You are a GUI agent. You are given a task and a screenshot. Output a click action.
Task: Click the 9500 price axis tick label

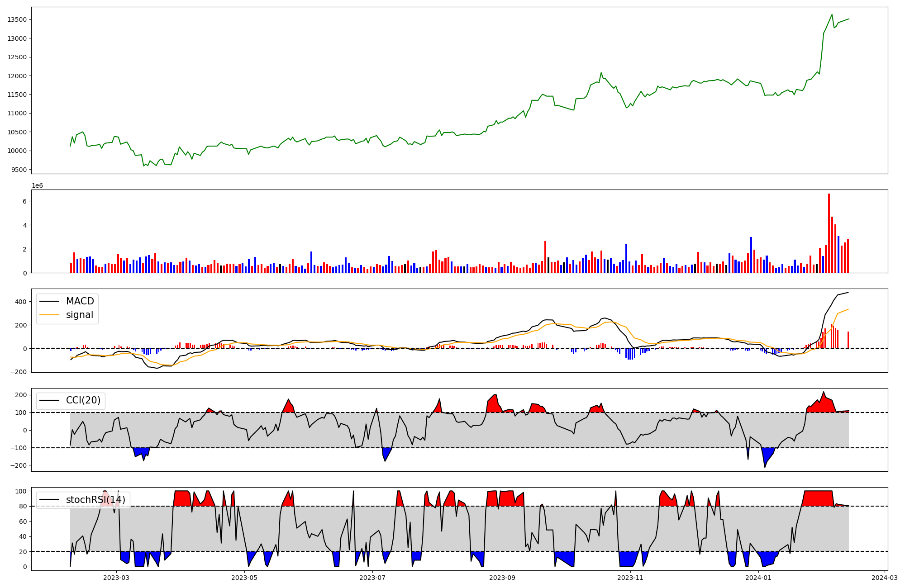pos(19,170)
